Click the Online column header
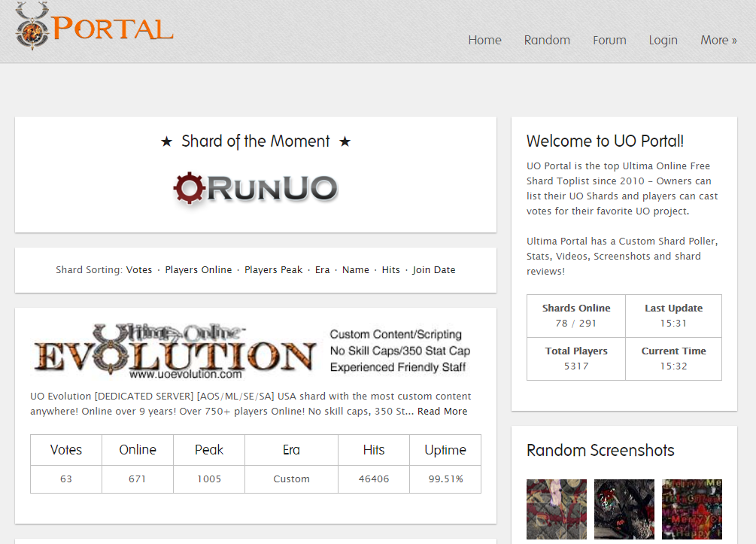Screen dimensions: 756x544 138,450
